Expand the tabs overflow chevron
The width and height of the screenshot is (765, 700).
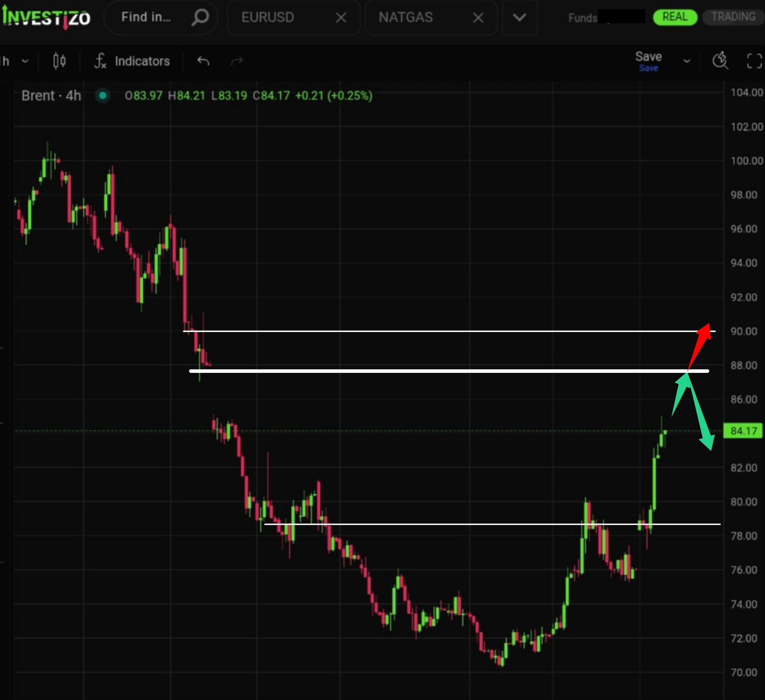(x=520, y=18)
